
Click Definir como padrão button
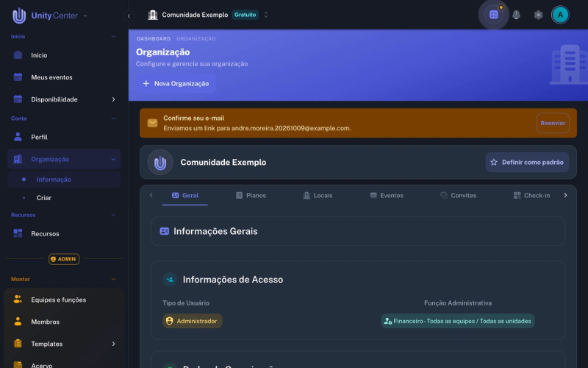click(x=527, y=162)
